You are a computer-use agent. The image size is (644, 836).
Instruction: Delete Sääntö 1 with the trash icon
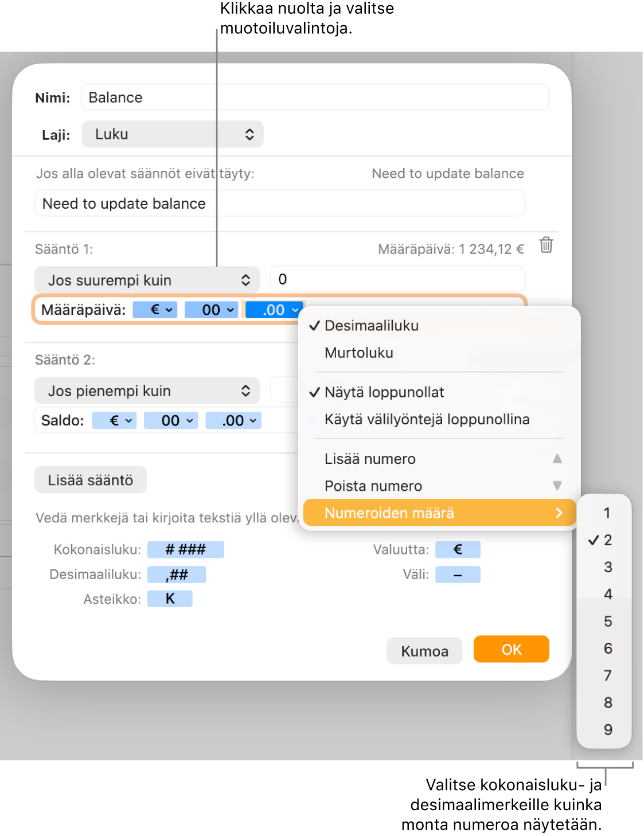click(x=546, y=245)
